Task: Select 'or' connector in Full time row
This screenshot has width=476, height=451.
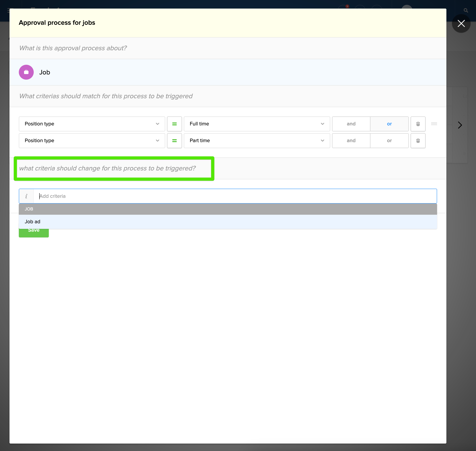Action: point(389,124)
